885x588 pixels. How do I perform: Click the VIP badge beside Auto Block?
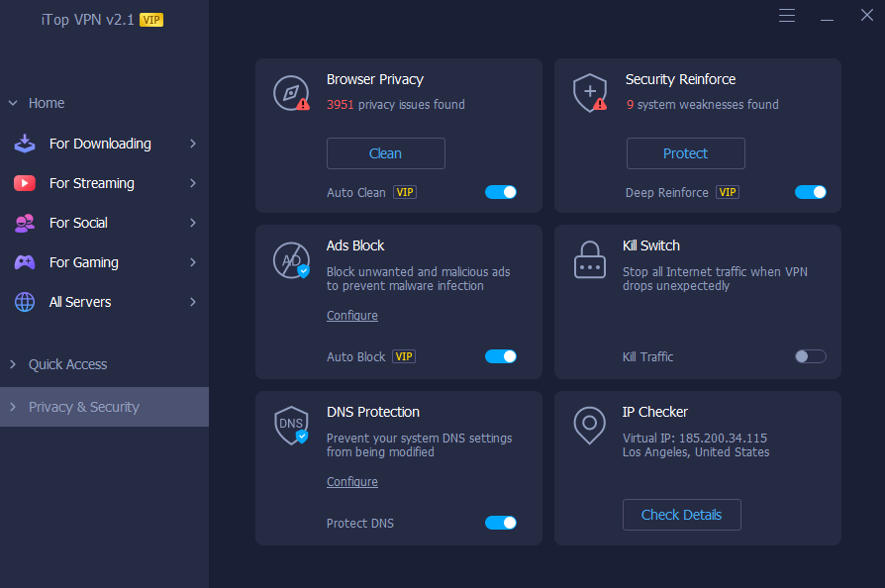[404, 356]
